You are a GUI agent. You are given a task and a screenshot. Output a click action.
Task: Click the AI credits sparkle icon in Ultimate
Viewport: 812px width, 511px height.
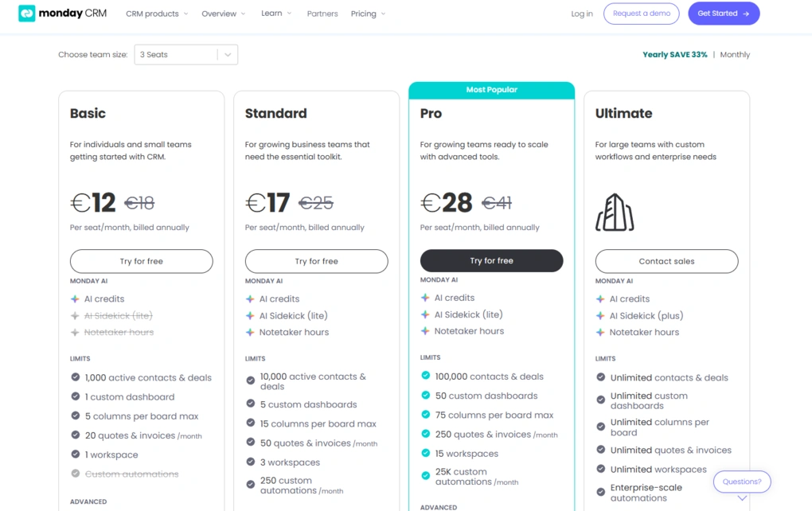[600, 298]
